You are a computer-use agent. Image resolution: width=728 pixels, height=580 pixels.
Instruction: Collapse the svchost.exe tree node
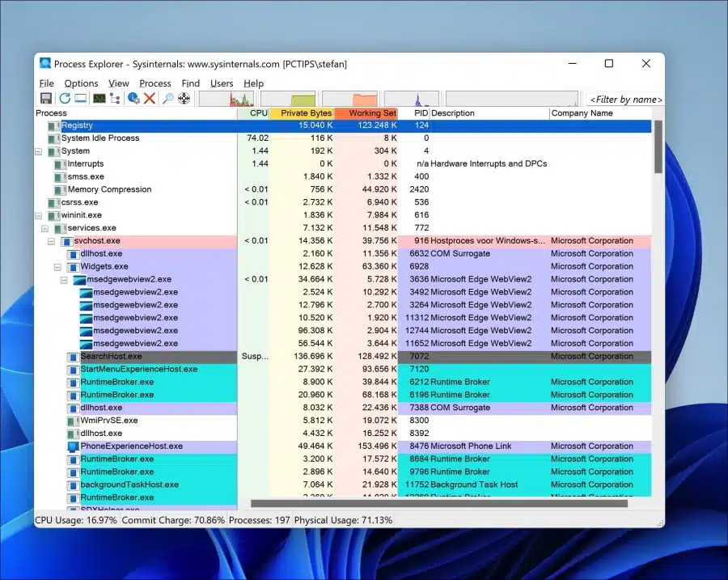point(52,242)
